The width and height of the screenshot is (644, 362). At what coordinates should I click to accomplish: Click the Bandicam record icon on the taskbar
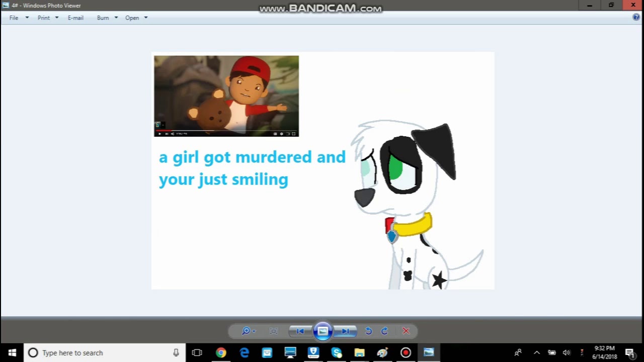pyautogui.click(x=406, y=352)
